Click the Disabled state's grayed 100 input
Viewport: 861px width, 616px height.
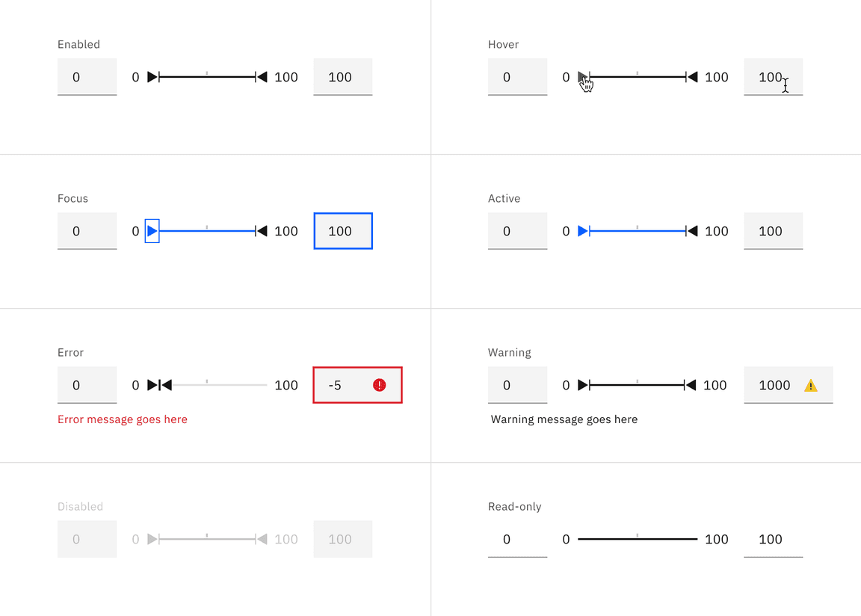(x=342, y=539)
